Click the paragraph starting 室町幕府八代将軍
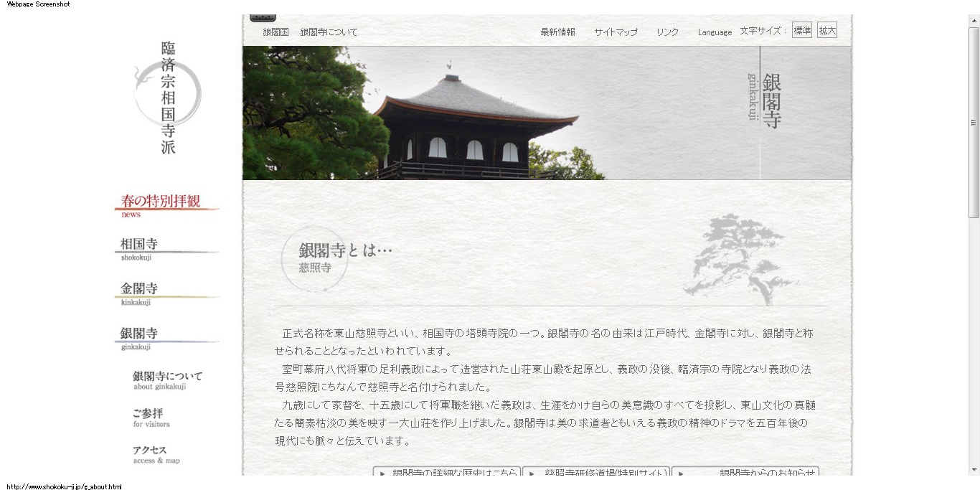The width and height of the screenshot is (980, 490). (543, 378)
